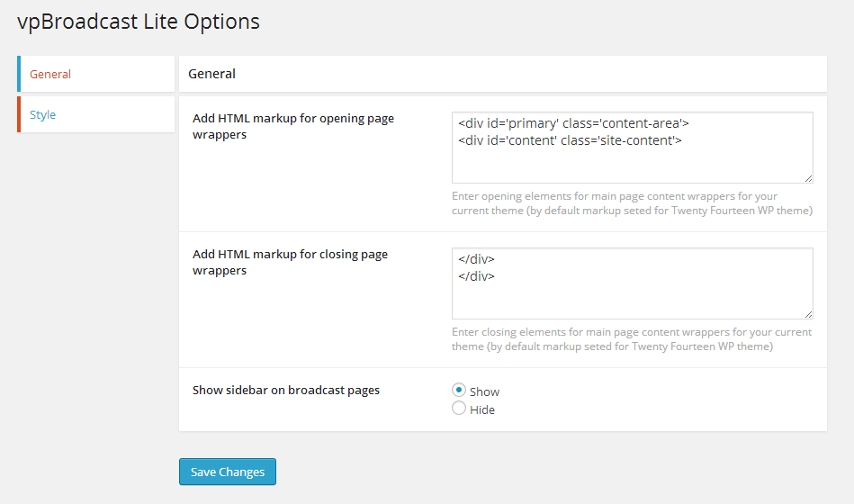Click the 'Add HTML markup for opening page wrappers' label

tap(293, 126)
